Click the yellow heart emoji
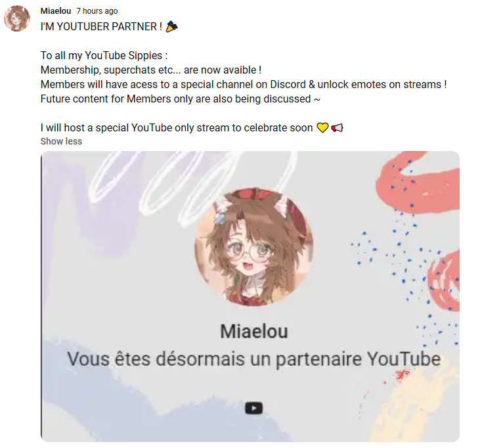This screenshot has width=480, height=448. coord(322,127)
